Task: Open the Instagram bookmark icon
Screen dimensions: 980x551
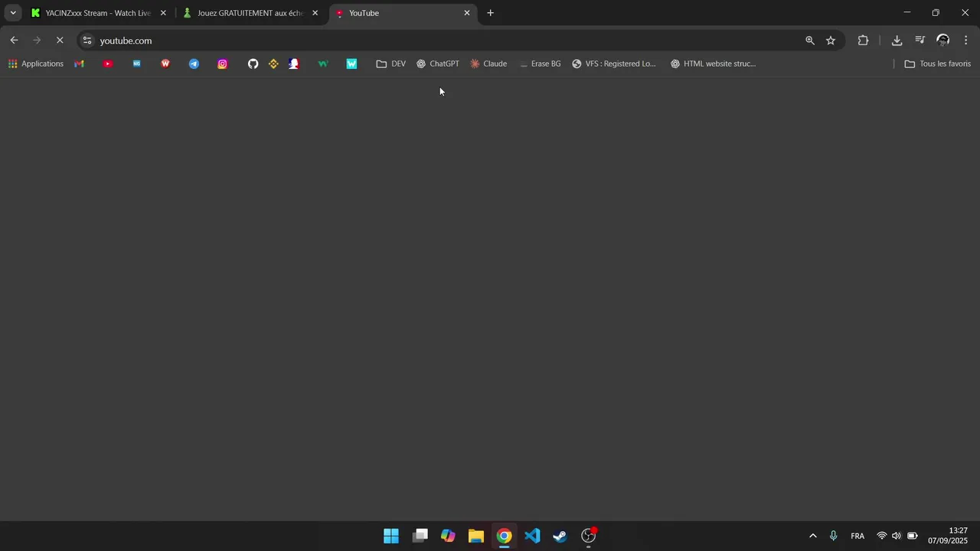Action: click(222, 64)
